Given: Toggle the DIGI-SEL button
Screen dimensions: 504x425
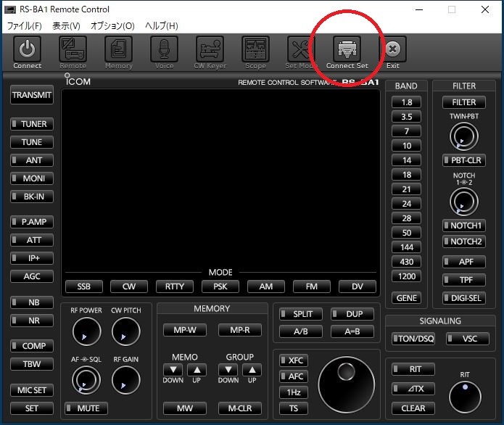Looking at the screenshot, I should click(x=464, y=298).
